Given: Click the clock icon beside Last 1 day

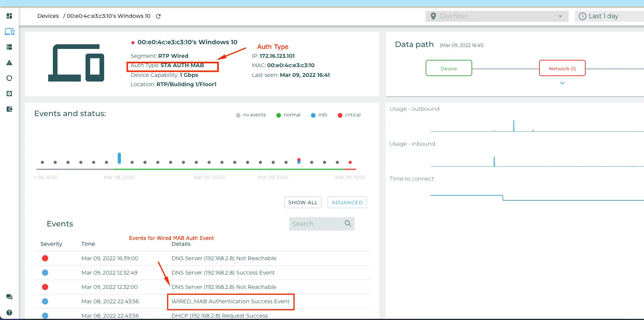Looking at the screenshot, I should pyautogui.click(x=582, y=16).
